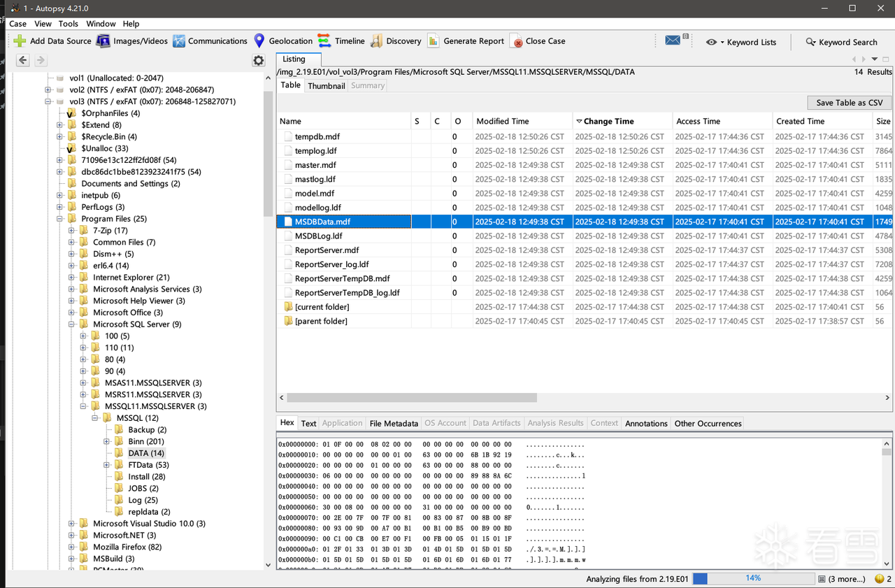Expand the 7-Zip (17) folder node
The image size is (895, 588).
coord(72,231)
